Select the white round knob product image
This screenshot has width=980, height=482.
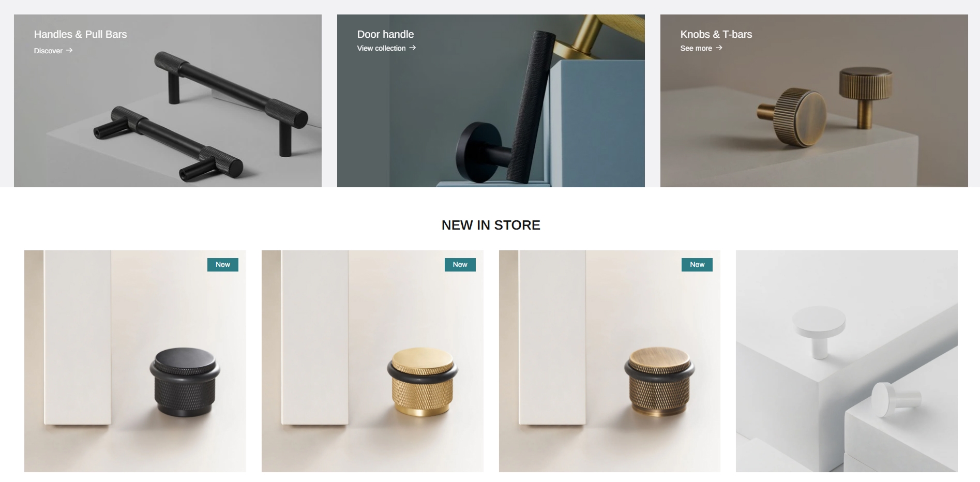847,361
